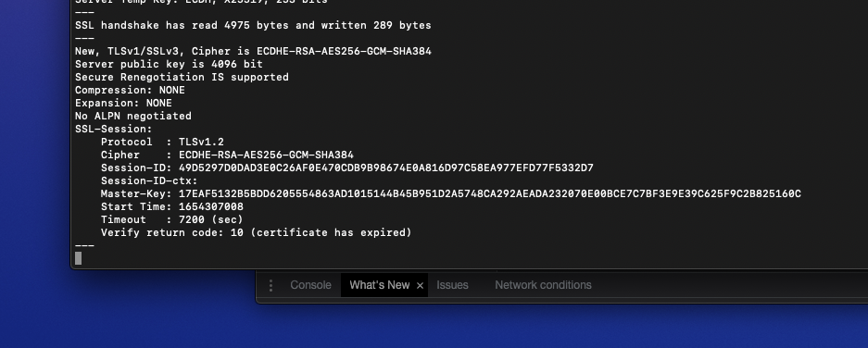The image size is (868, 348).
Task: Open the Issues drawer tab
Action: pyautogui.click(x=452, y=285)
